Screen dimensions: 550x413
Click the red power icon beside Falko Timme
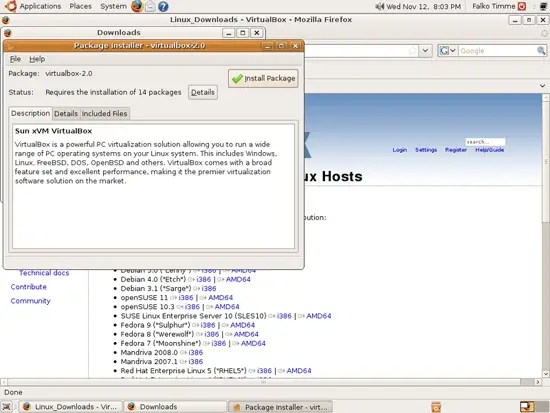522,6
